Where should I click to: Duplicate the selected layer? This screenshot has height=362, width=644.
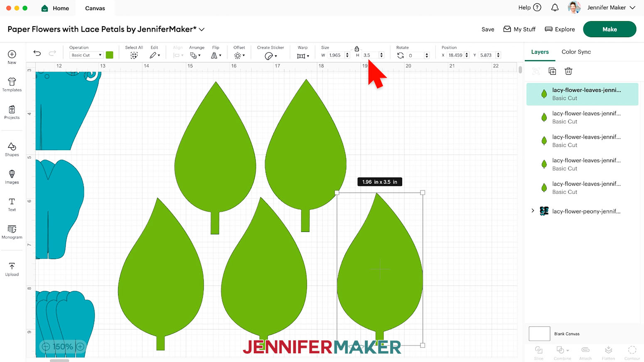(552, 71)
